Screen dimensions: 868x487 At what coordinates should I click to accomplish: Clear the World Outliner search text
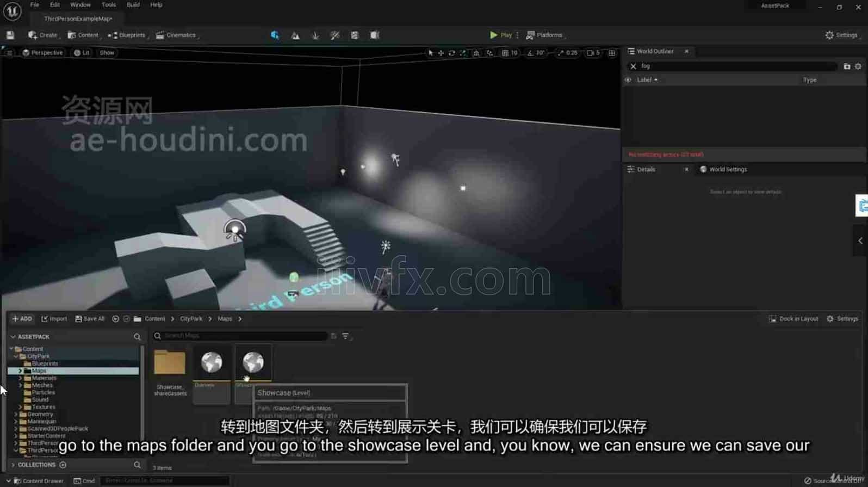click(x=633, y=66)
